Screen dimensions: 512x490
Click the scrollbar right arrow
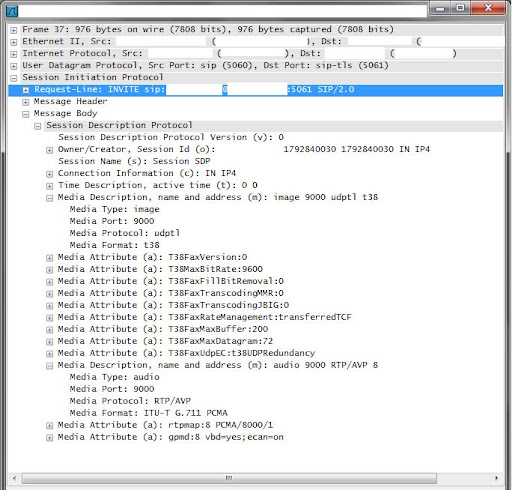coord(496,478)
